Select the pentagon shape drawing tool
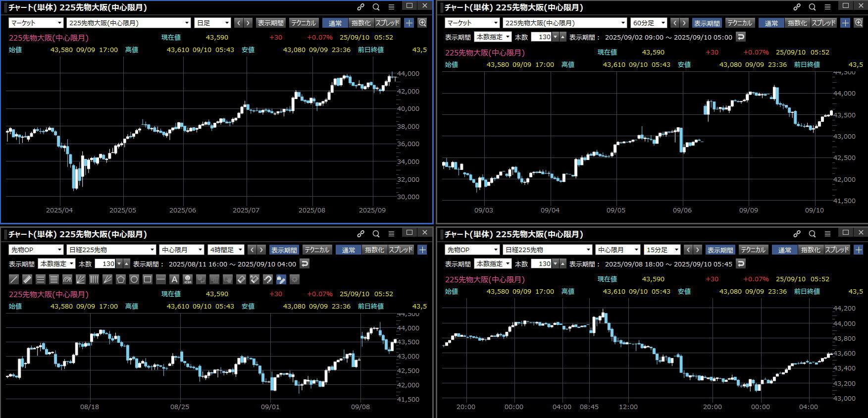The image size is (868, 418). pos(120,279)
